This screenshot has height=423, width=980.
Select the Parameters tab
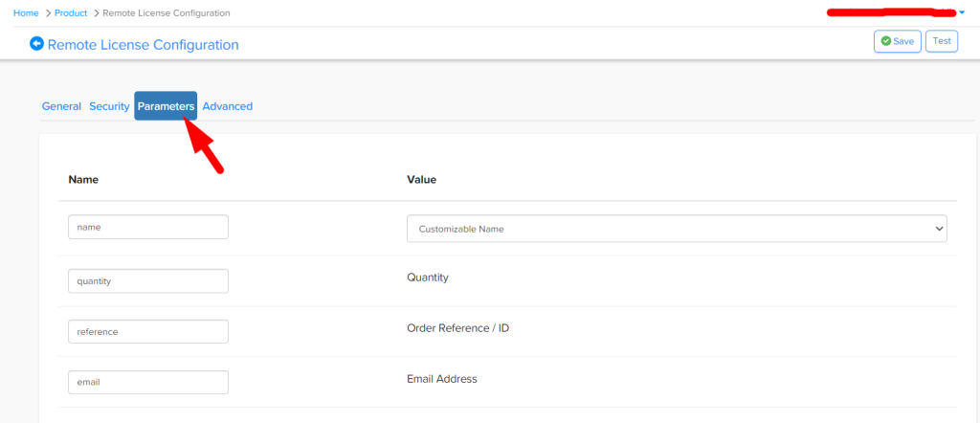click(x=166, y=106)
